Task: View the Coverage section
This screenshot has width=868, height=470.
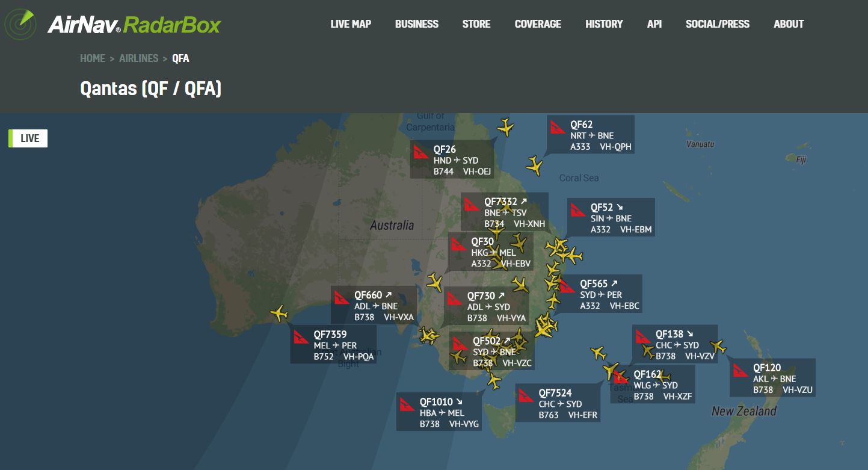Action: coord(538,24)
